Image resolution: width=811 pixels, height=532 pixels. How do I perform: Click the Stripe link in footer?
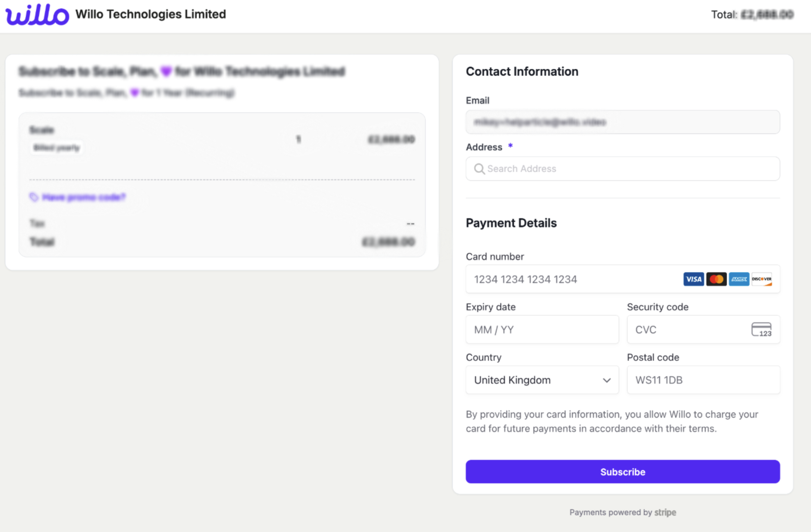click(665, 512)
